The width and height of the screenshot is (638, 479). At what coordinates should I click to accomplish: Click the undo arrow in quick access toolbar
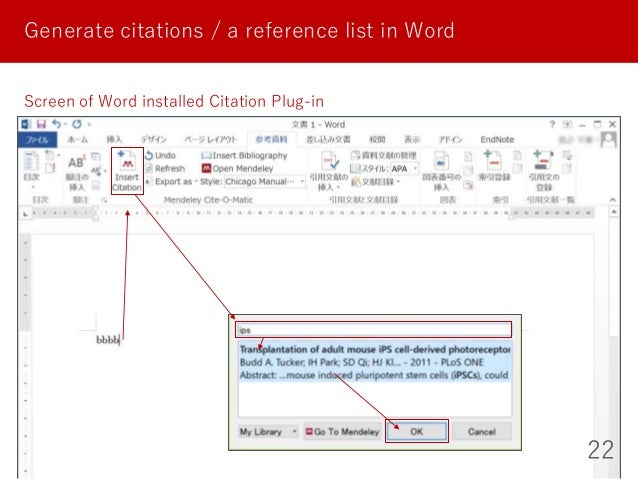[57, 124]
